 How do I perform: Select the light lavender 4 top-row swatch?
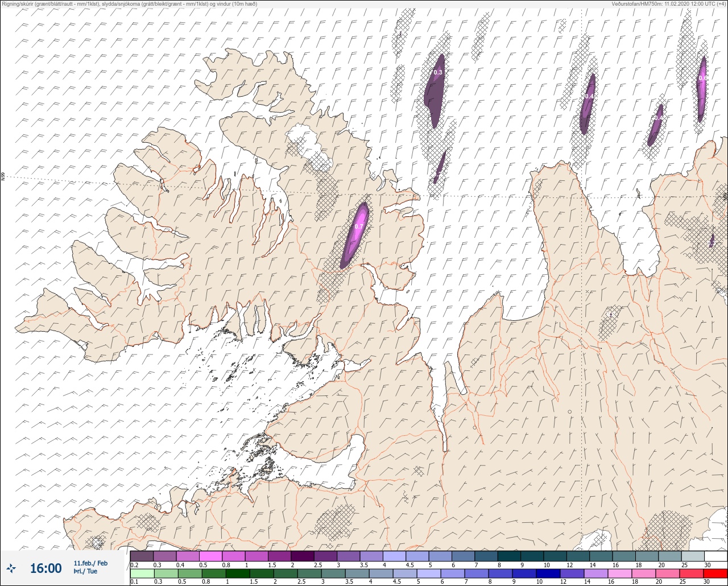click(394, 556)
